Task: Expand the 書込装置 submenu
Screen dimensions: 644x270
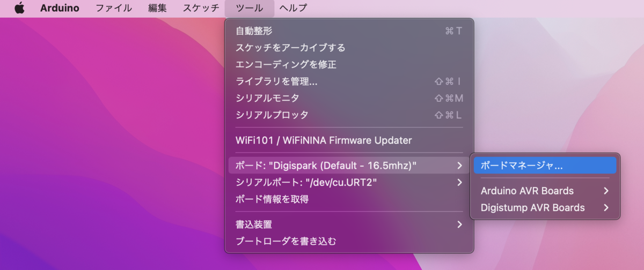Action: (349, 224)
